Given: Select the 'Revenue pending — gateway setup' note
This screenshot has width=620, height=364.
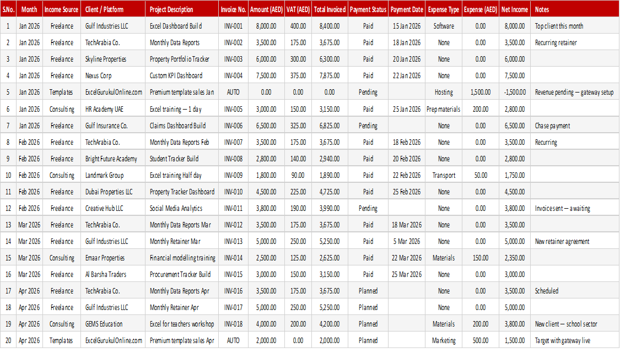Looking at the screenshot, I should 575,92.
